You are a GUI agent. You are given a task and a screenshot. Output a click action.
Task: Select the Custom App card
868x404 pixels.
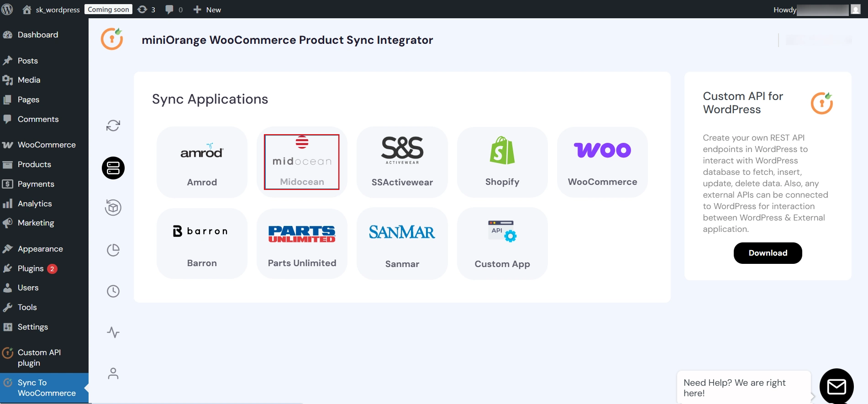coord(502,243)
